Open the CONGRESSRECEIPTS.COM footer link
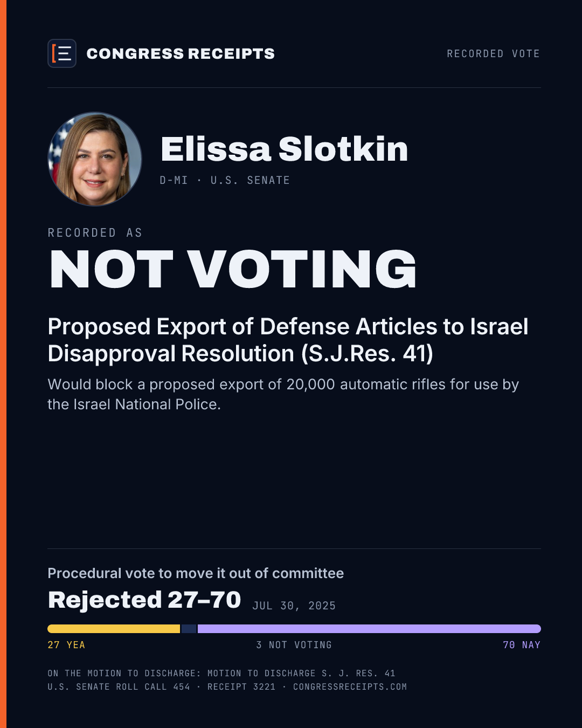The height and width of the screenshot is (728, 582). pyautogui.click(x=350, y=686)
